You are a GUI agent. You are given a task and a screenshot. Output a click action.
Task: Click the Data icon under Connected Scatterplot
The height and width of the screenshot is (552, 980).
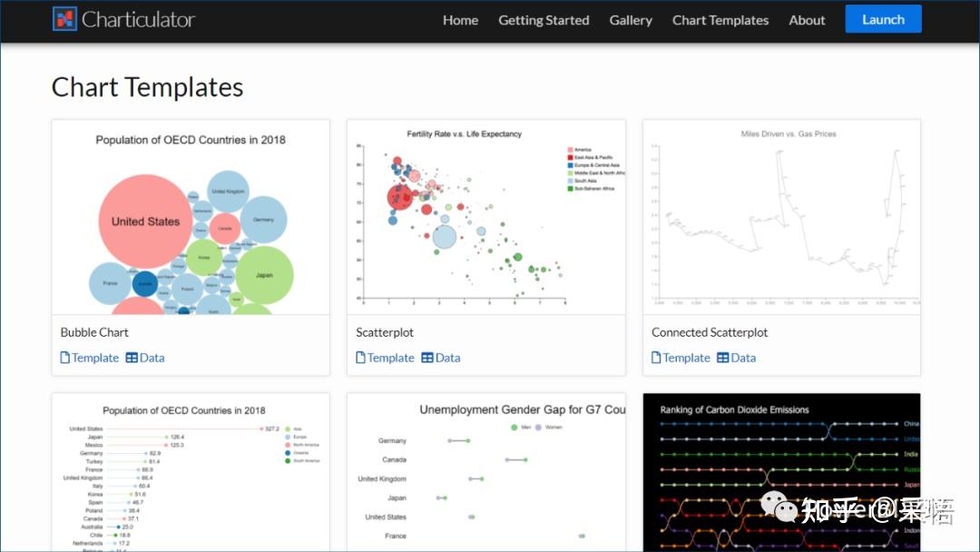724,358
